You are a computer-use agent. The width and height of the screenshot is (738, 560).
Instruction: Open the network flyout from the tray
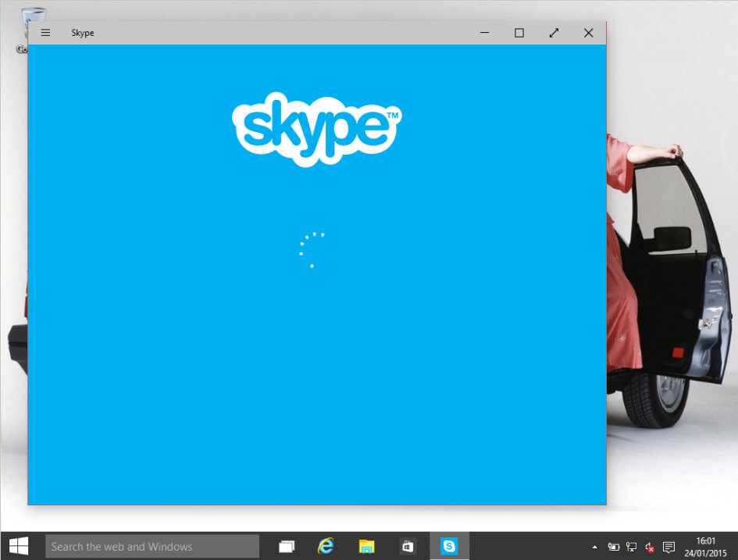[630, 546]
